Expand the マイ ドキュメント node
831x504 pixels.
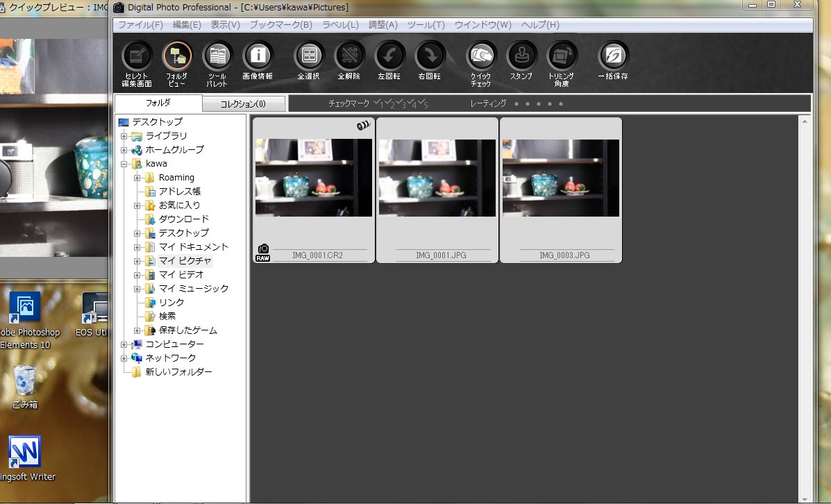(x=137, y=247)
